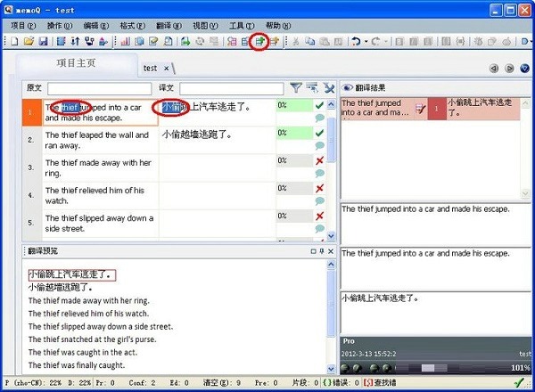Viewport: 535px width, 392px height.
Task: Open the sort filter dropdown icon above grid
Action: click(x=313, y=87)
